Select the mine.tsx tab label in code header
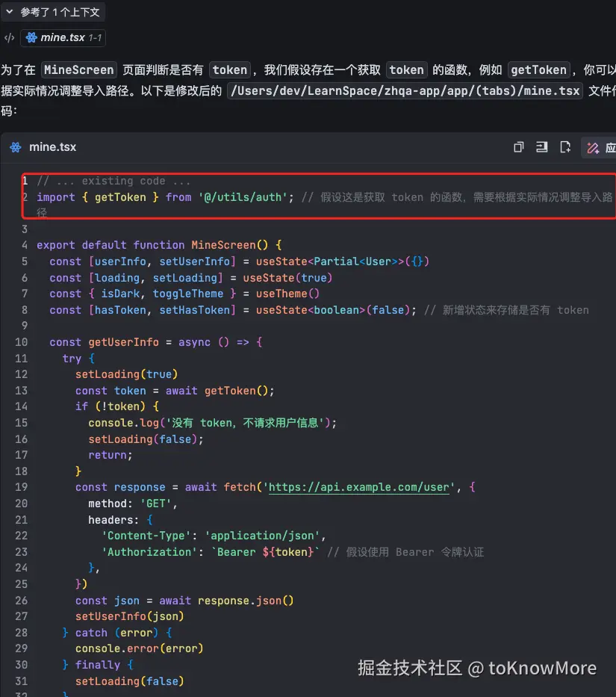 52,147
